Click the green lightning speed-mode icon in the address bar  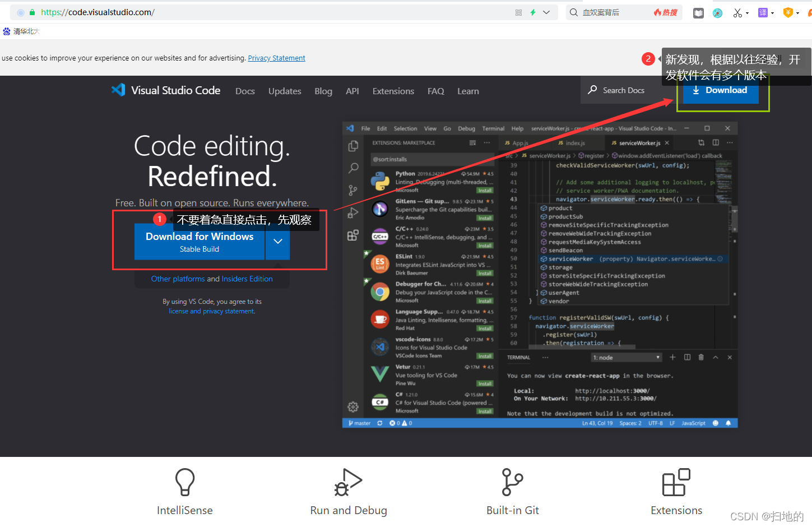point(533,12)
